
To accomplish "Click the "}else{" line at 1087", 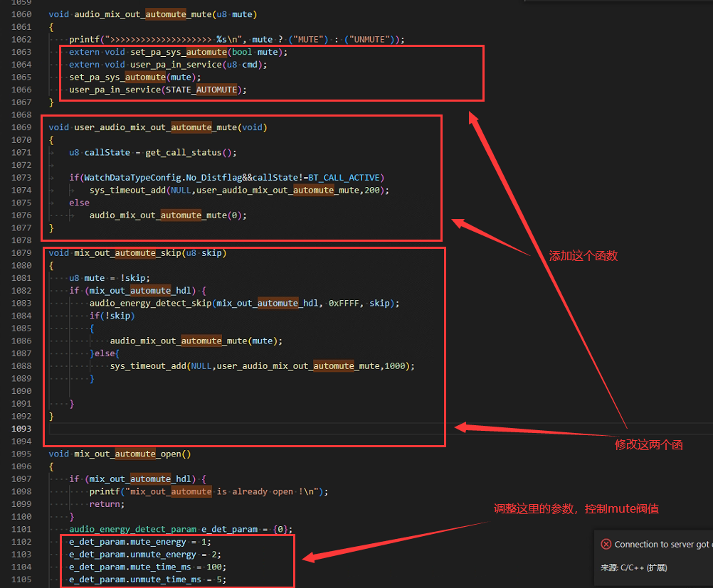I will [x=105, y=353].
